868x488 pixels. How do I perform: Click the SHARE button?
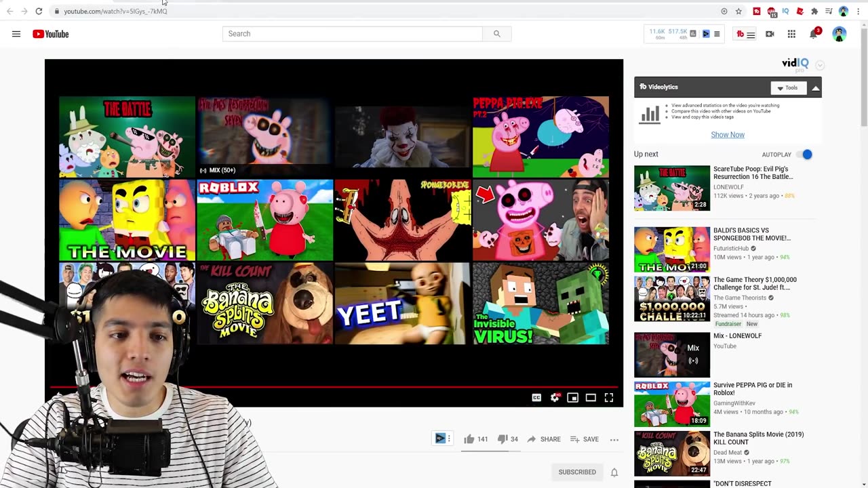point(544,439)
